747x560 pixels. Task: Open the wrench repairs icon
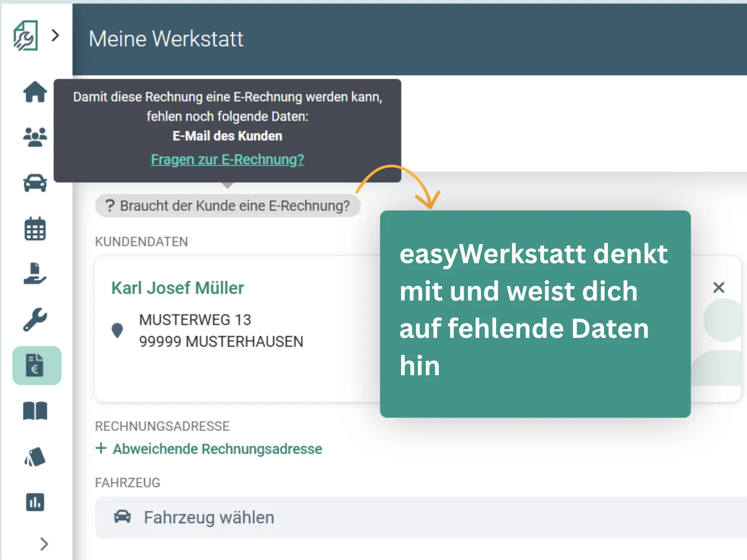[35, 320]
